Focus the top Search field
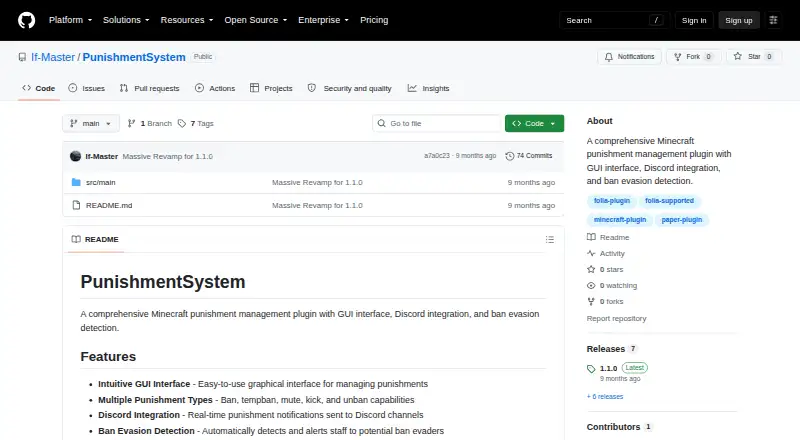800x440 pixels. [x=614, y=20]
